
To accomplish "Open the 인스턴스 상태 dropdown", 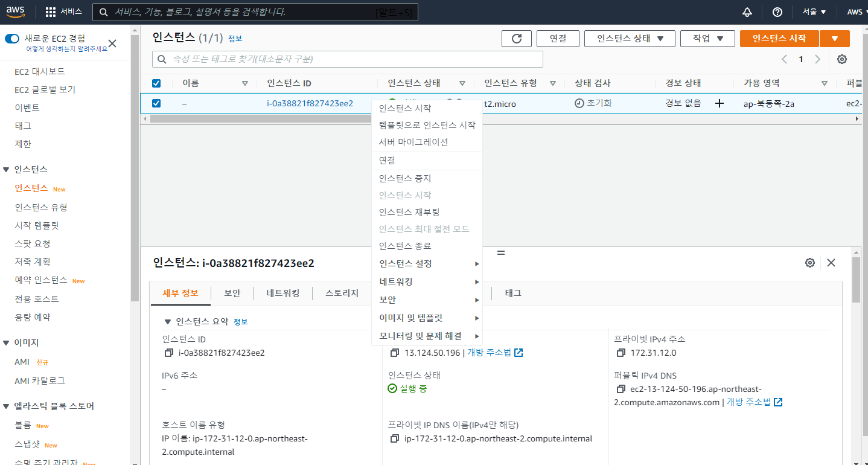I will point(630,39).
